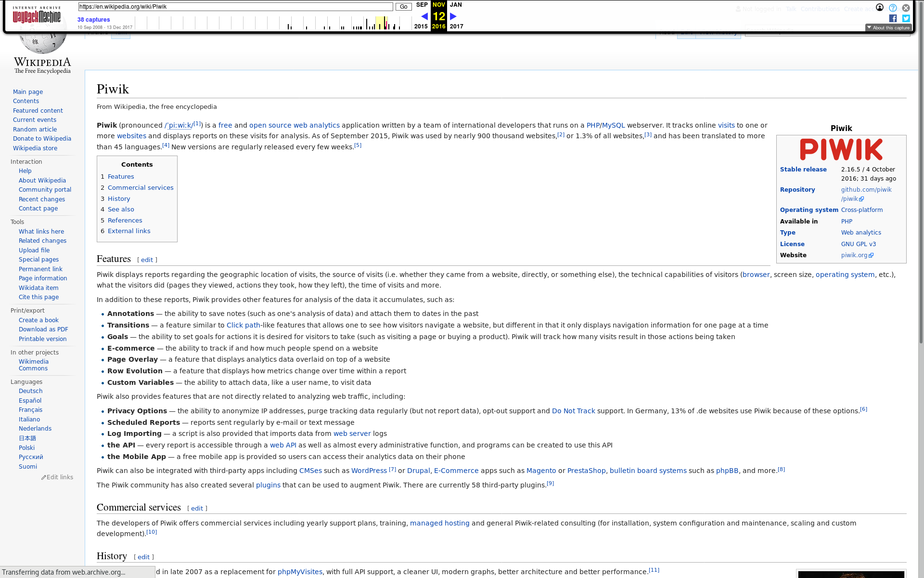This screenshot has height=578, width=924.
Task: Go to previous capture arrow (Sep 2015)
Action: [x=424, y=16]
